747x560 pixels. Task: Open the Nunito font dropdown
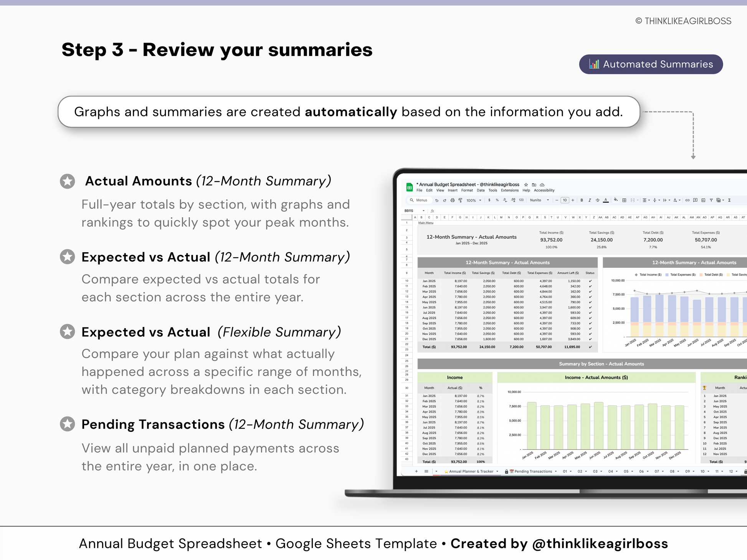[x=539, y=200]
